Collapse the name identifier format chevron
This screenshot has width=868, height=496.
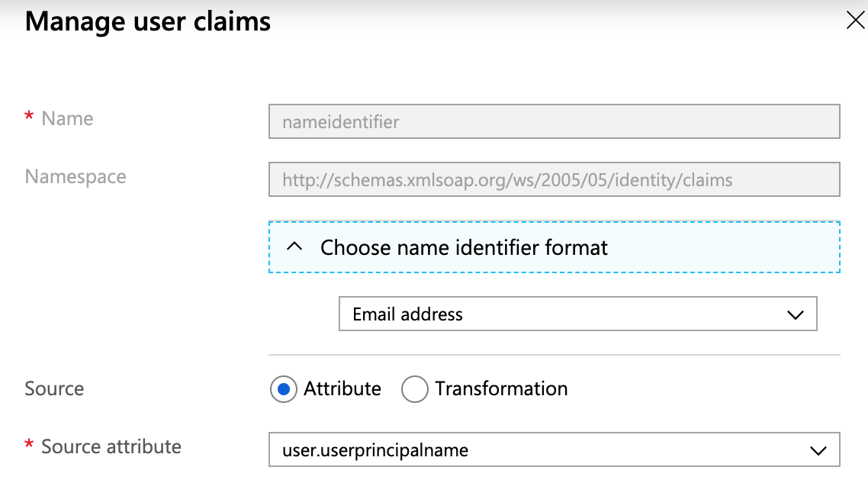tap(294, 247)
